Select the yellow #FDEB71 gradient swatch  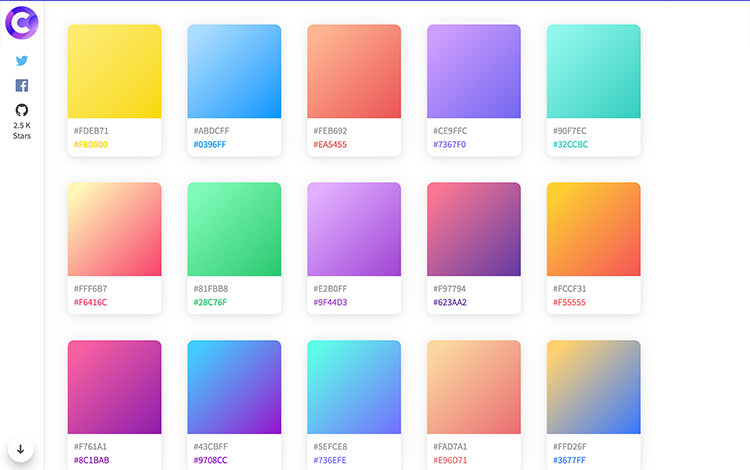(114, 71)
